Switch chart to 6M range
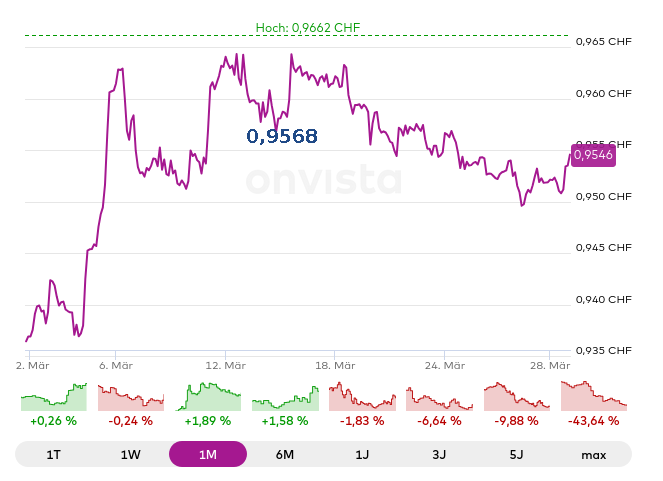This screenshot has height=481, width=663. click(285, 454)
